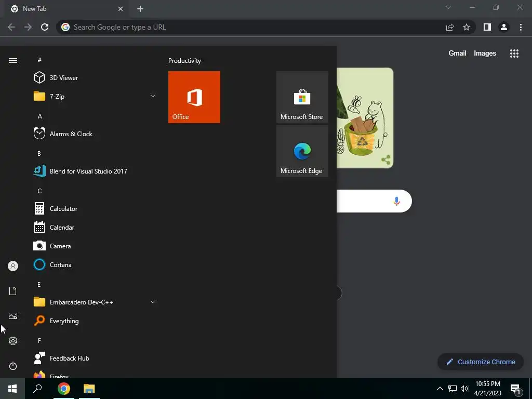The height and width of the screenshot is (399, 532).
Task: Open Chrome three-dot menu
Action: (x=521, y=27)
